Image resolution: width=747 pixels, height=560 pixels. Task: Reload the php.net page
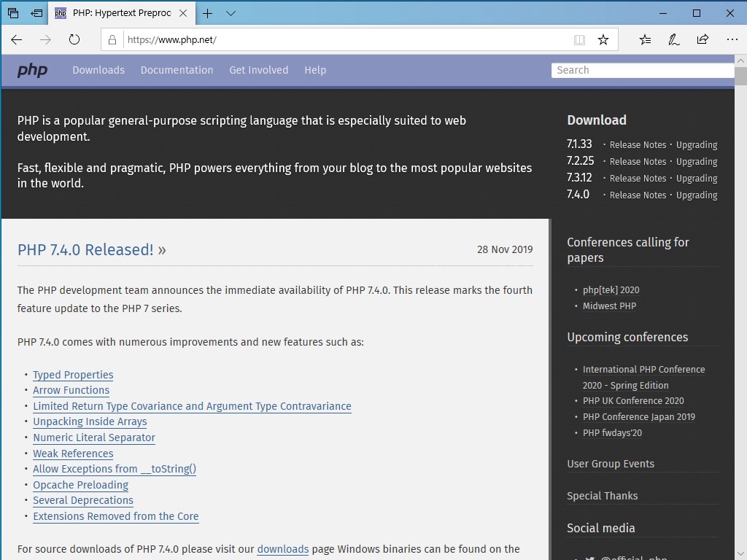(75, 40)
